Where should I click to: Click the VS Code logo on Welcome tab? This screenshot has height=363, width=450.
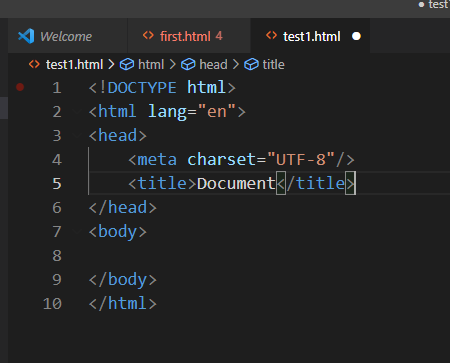click(x=26, y=36)
